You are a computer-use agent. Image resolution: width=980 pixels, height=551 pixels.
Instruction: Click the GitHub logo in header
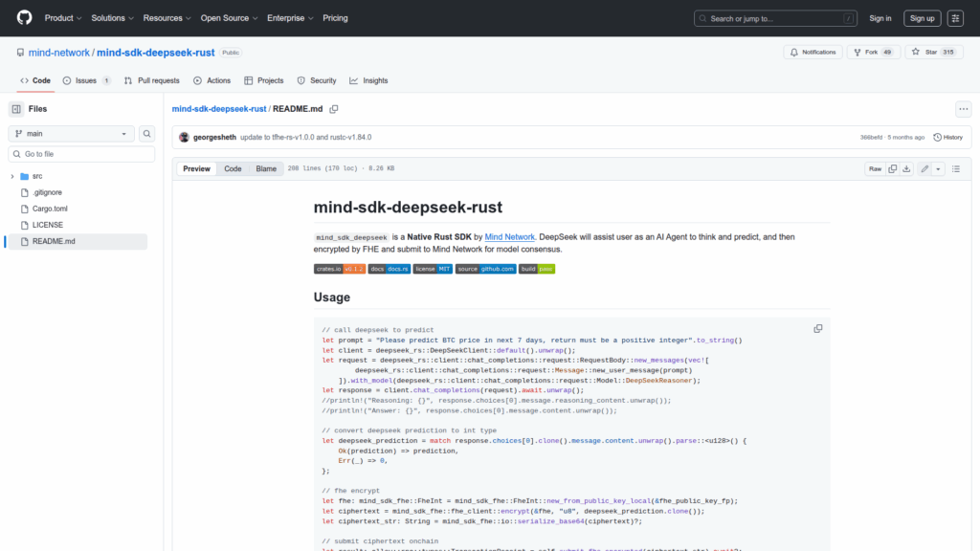[x=24, y=18]
